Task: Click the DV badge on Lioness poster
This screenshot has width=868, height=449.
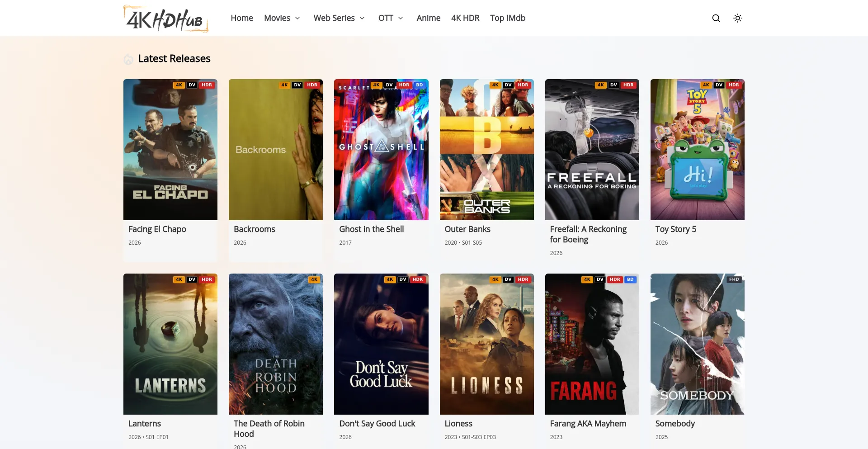Action: pyautogui.click(x=508, y=279)
